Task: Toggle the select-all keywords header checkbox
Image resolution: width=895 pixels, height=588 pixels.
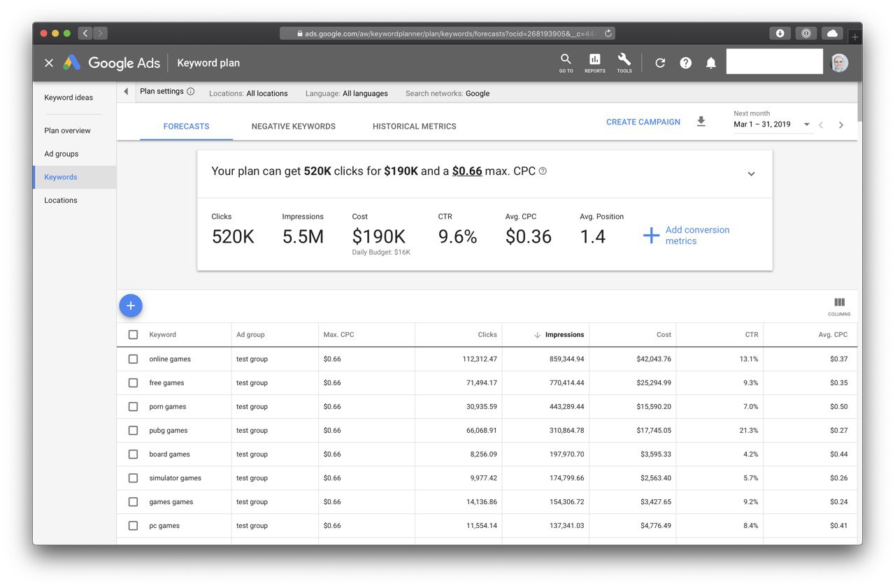Action: pyautogui.click(x=133, y=335)
